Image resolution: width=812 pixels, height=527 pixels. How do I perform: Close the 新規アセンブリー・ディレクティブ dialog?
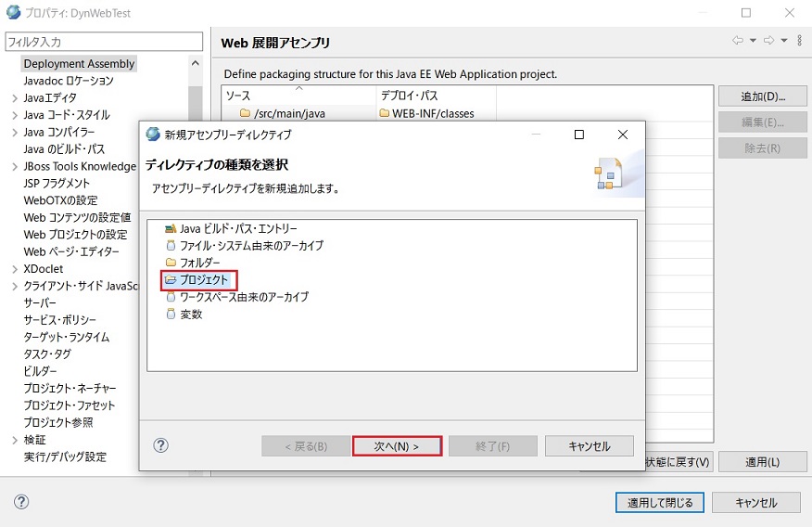(623, 135)
